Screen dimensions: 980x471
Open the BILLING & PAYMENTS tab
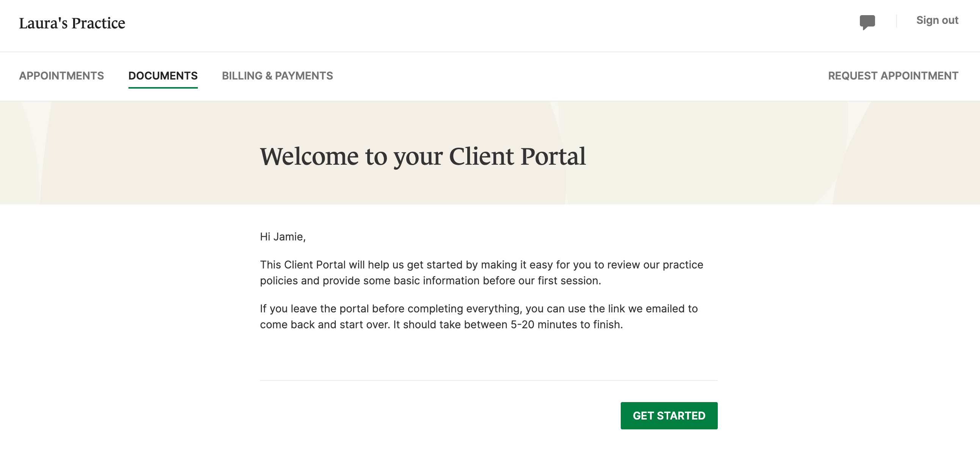278,76
